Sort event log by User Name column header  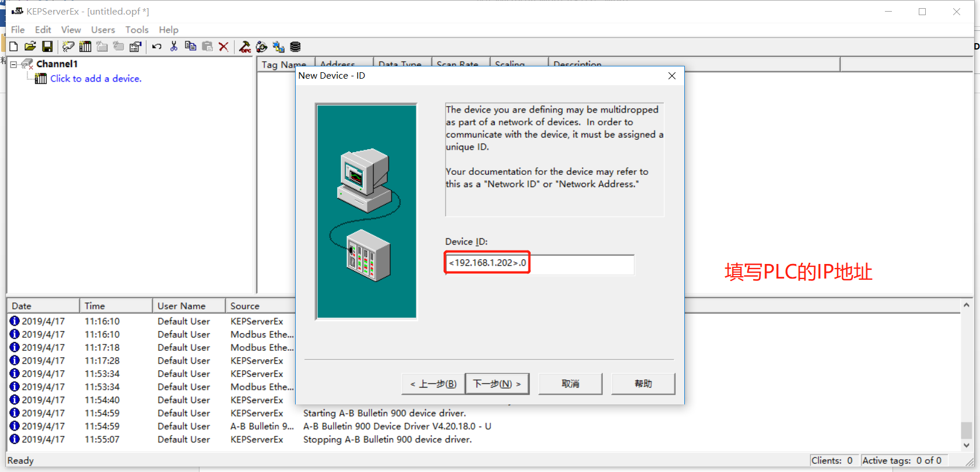pos(189,306)
